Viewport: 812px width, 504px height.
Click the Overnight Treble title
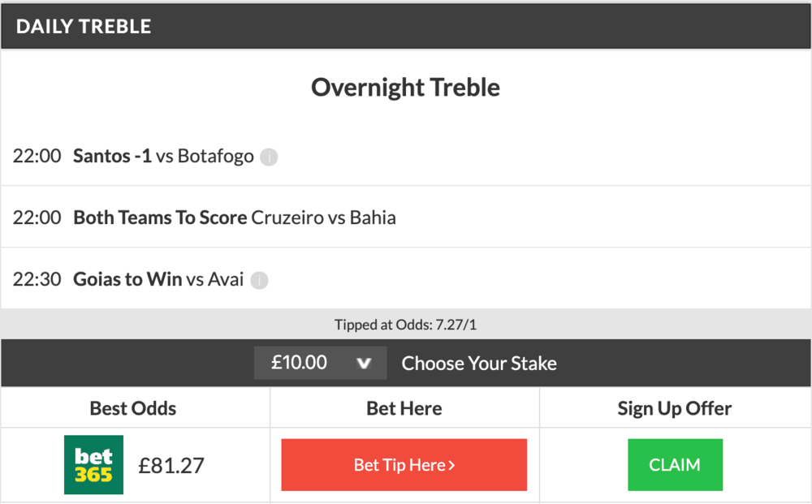click(x=405, y=87)
